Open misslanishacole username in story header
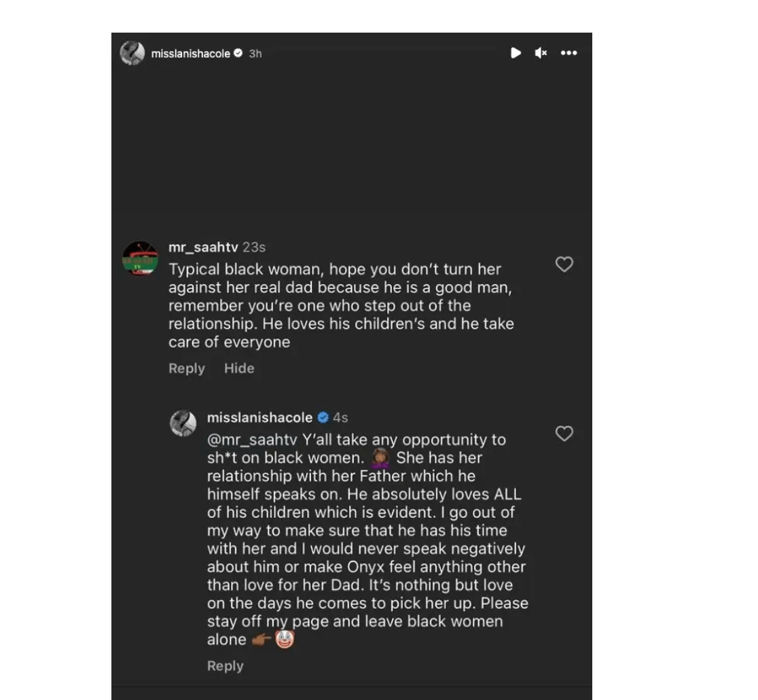The image size is (758, 700). tap(190, 54)
